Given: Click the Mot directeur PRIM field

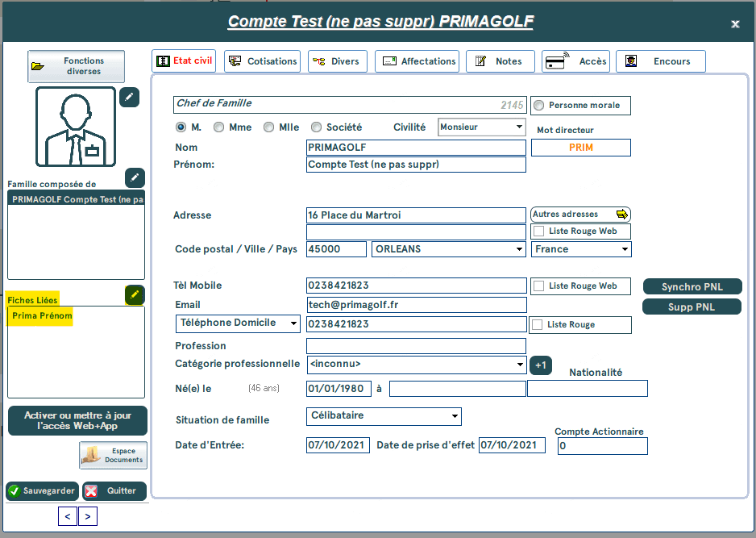Looking at the screenshot, I should click(x=581, y=148).
